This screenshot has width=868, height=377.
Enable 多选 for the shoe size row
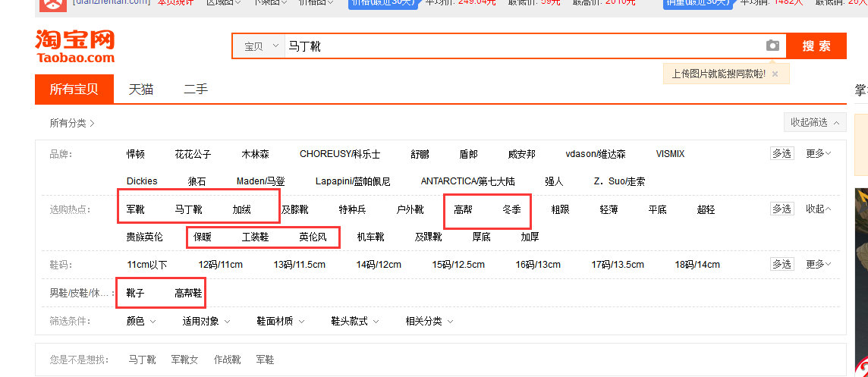pyautogui.click(x=782, y=265)
